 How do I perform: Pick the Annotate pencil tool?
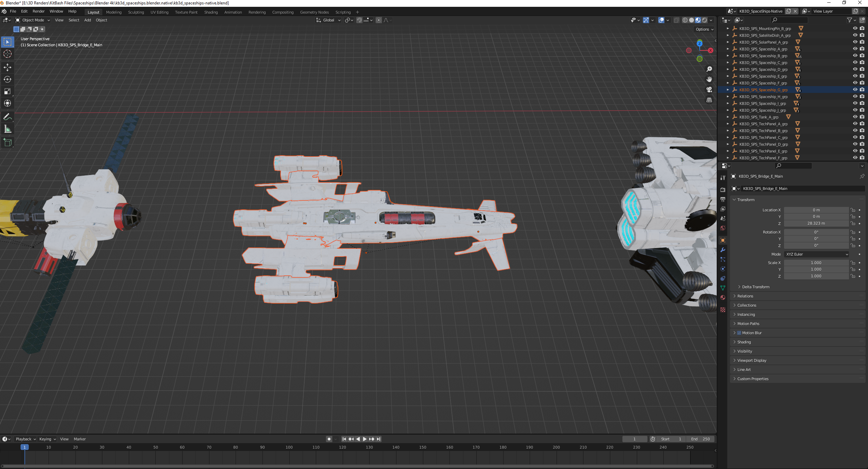[x=7, y=117]
